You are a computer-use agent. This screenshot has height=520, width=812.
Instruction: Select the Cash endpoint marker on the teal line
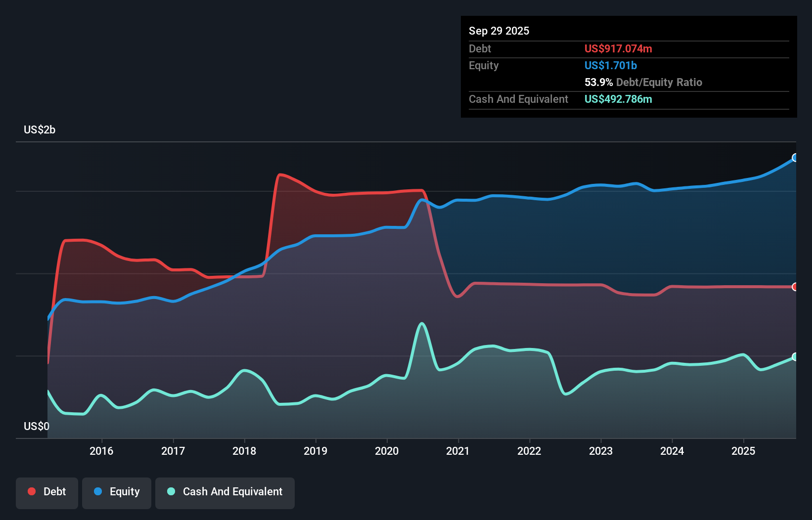click(x=795, y=357)
